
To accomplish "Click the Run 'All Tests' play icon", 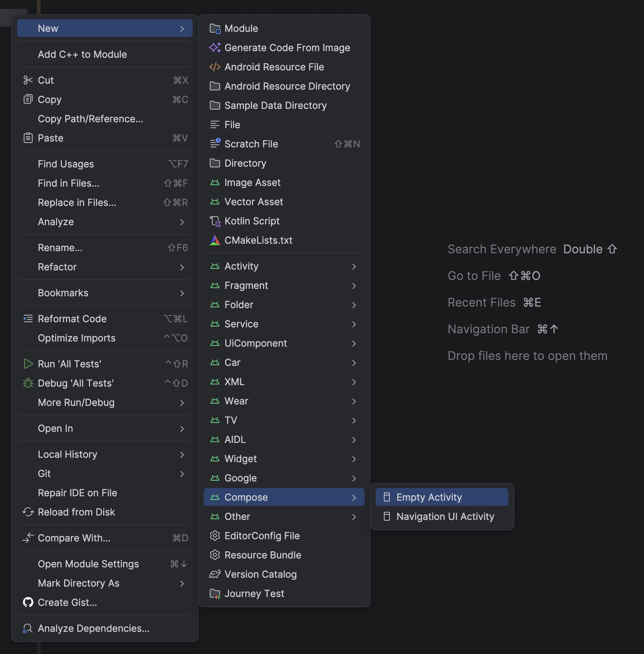I will coord(28,364).
